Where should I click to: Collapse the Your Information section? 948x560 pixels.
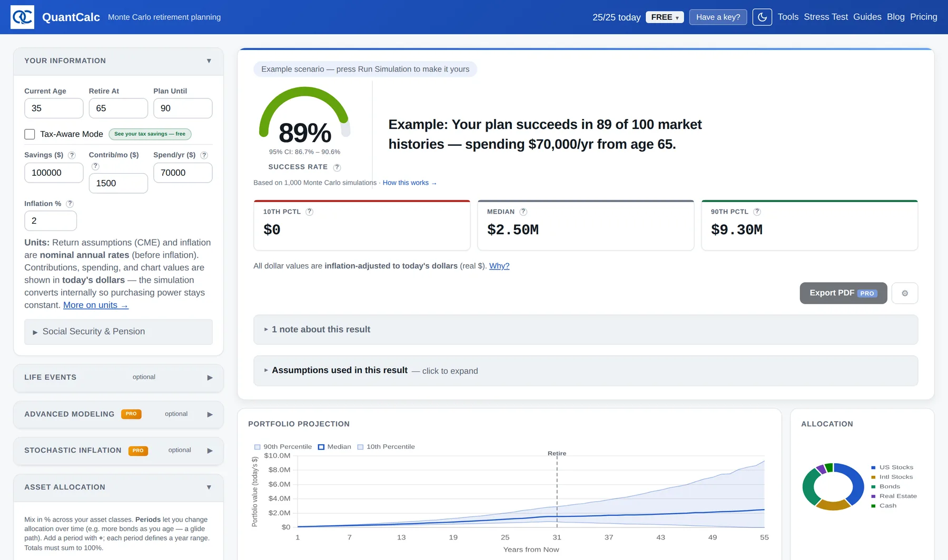(x=118, y=61)
